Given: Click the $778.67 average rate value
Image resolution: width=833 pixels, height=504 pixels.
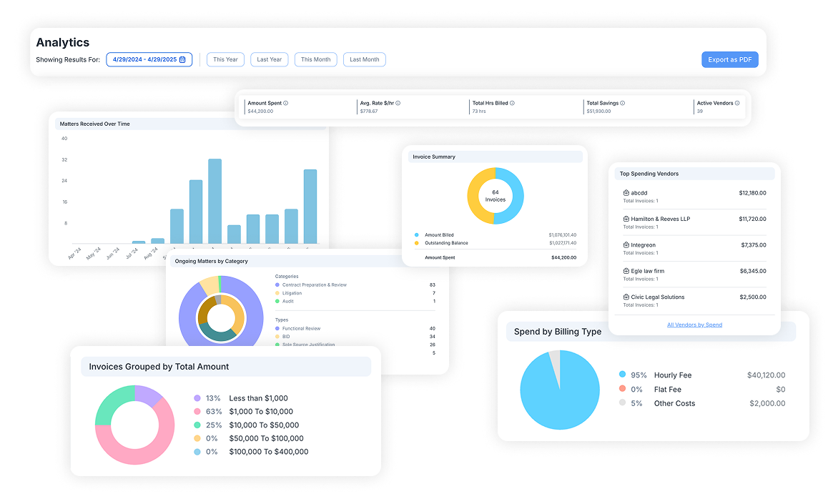Looking at the screenshot, I should (369, 111).
